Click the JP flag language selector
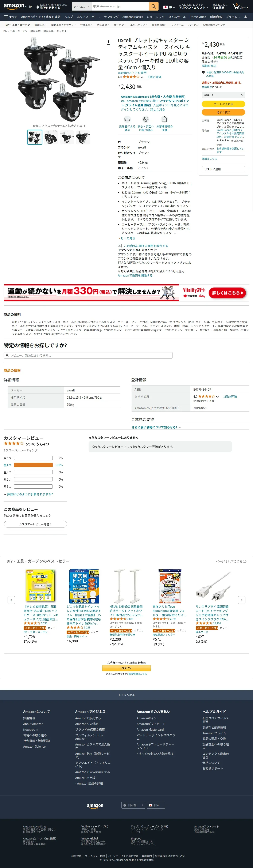The width and height of the screenshot is (253, 868). tap(169, 7)
